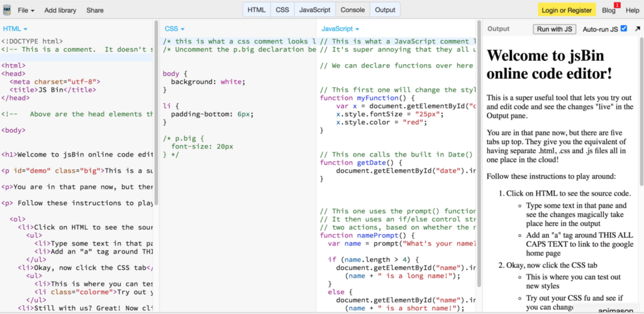Expand the CSS panel processor dropdown

(175, 29)
